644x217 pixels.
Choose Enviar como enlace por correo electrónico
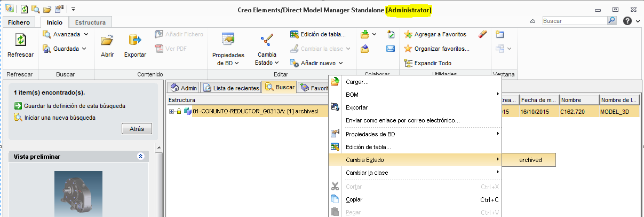pos(415,120)
